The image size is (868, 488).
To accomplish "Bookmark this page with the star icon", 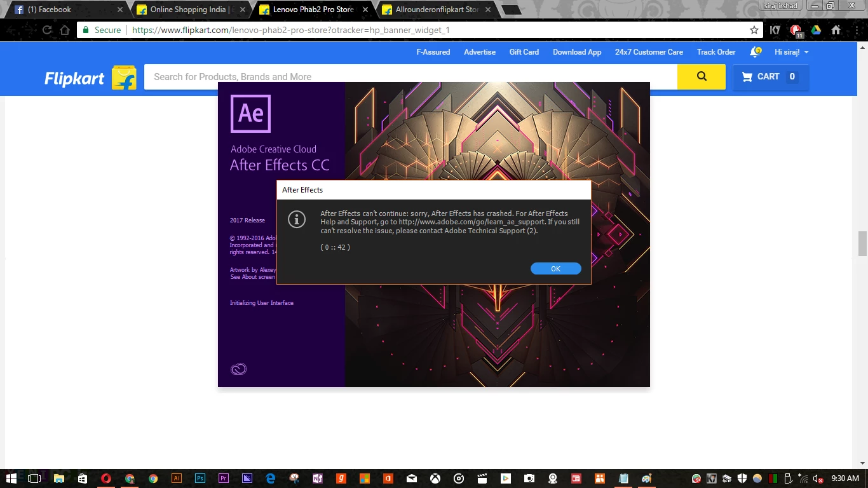I will tap(754, 30).
